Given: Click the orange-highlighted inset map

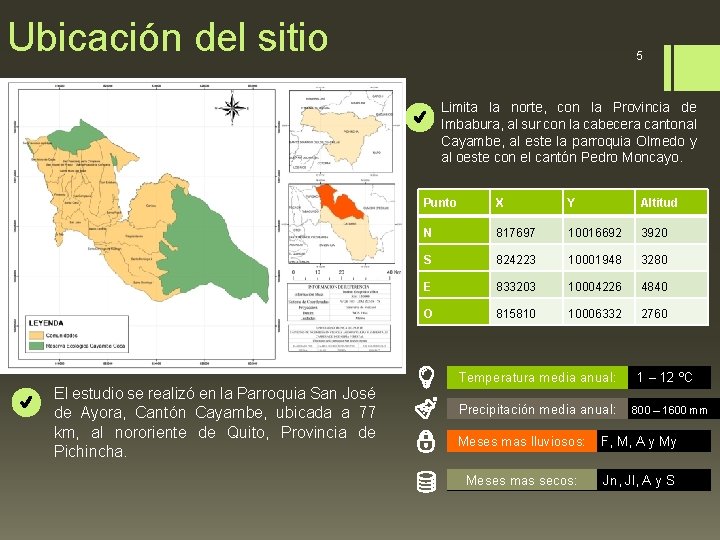Looking at the screenshot, I should pos(341,224).
